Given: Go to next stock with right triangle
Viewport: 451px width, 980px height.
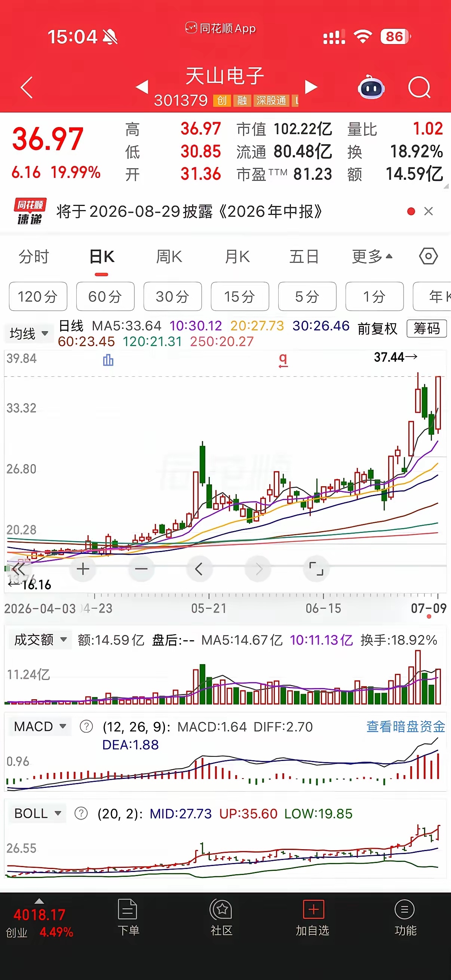Looking at the screenshot, I should tap(311, 87).
